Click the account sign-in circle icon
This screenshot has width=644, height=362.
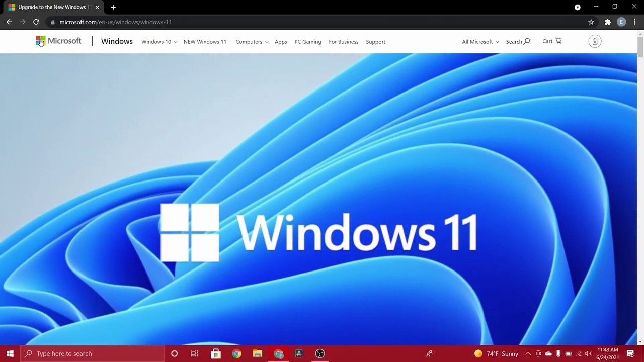(595, 42)
